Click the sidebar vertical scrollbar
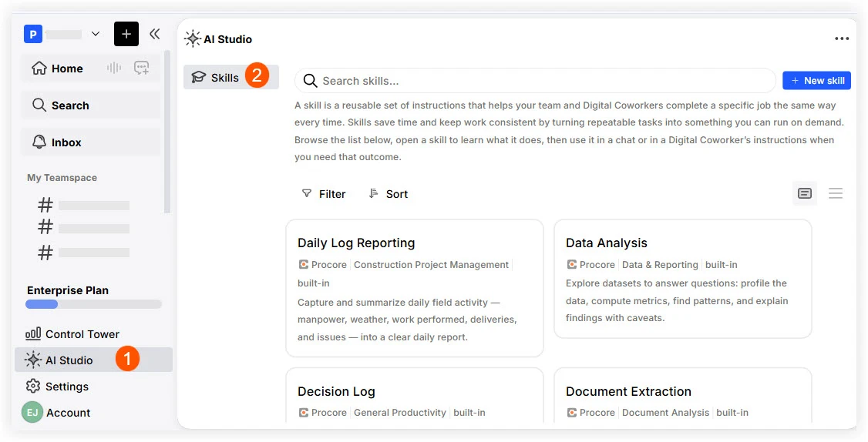 [167, 132]
